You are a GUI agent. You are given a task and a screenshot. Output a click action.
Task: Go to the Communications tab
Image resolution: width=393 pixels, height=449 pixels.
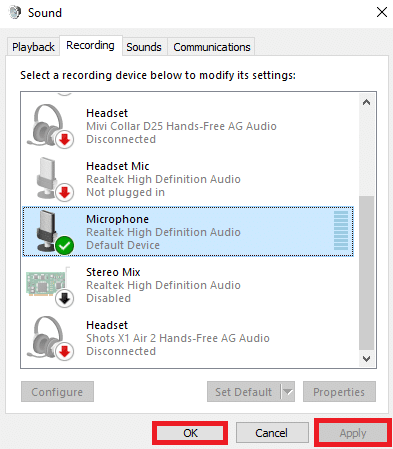211,47
